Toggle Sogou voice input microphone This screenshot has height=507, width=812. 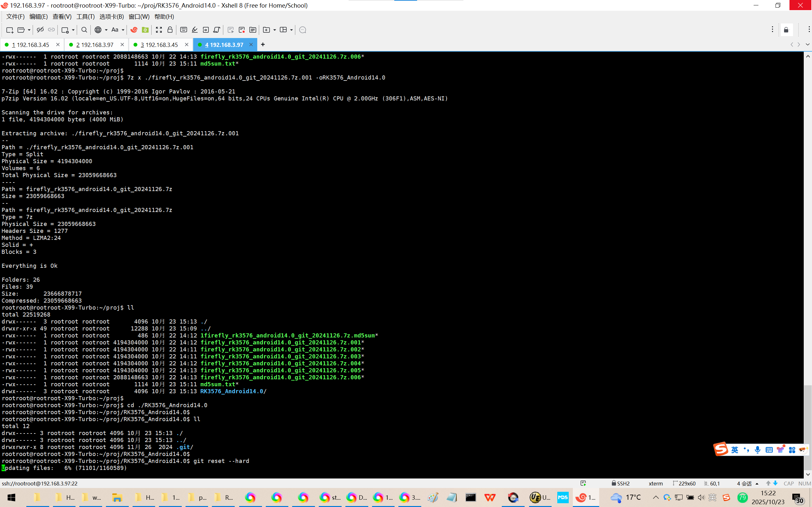757,450
